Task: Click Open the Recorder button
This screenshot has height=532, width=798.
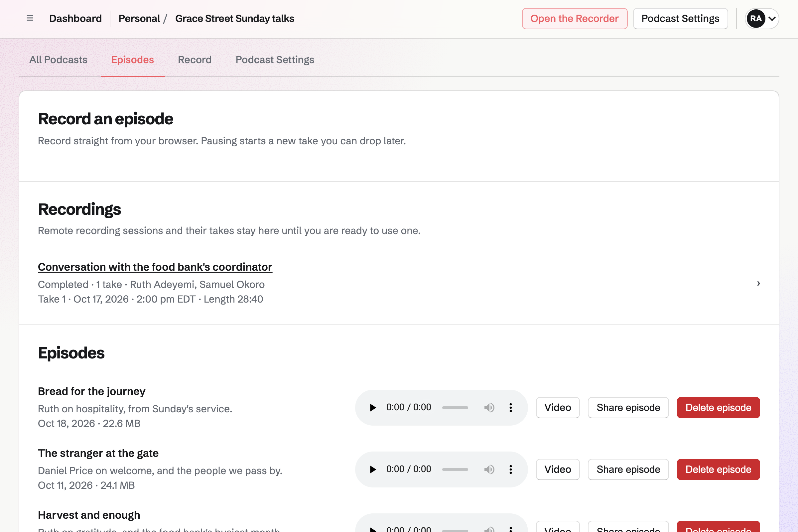Action: click(x=575, y=18)
